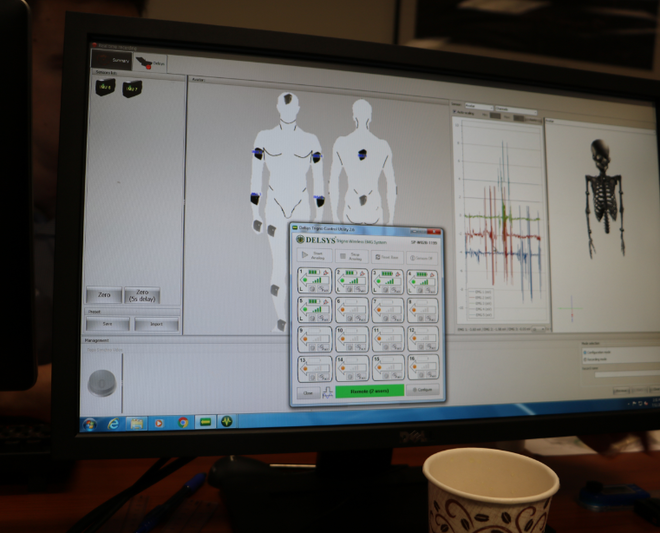Click the Sensors Off button
660x533 pixels.
click(423, 258)
